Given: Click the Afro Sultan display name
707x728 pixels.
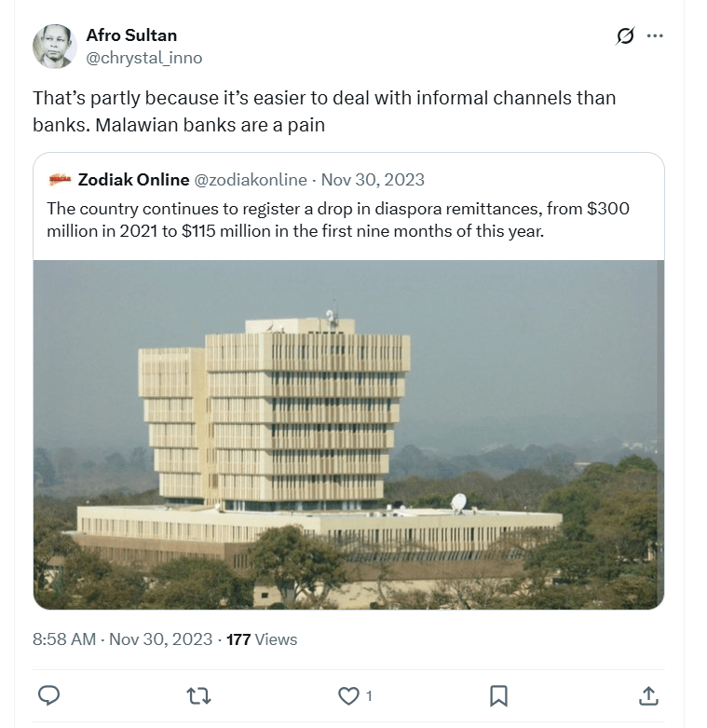Looking at the screenshot, I should pyautogui.click(x=131, y=35).
